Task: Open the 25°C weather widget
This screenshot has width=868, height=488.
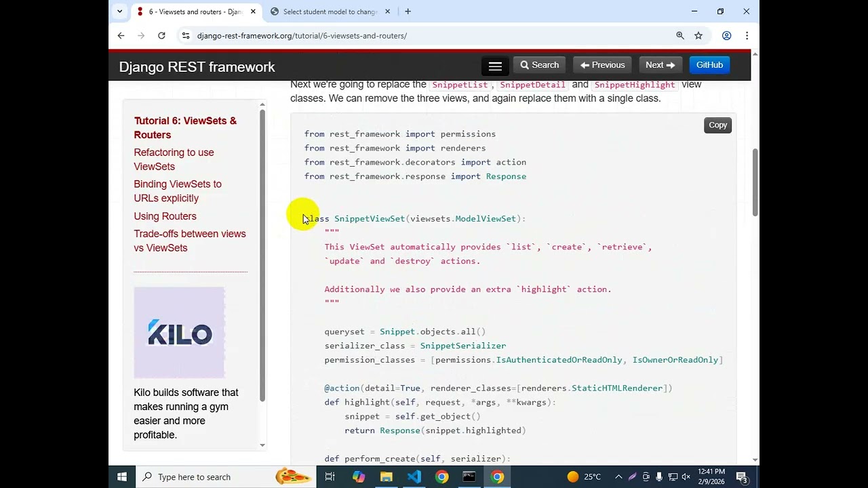Action: (x=584, y=477)
